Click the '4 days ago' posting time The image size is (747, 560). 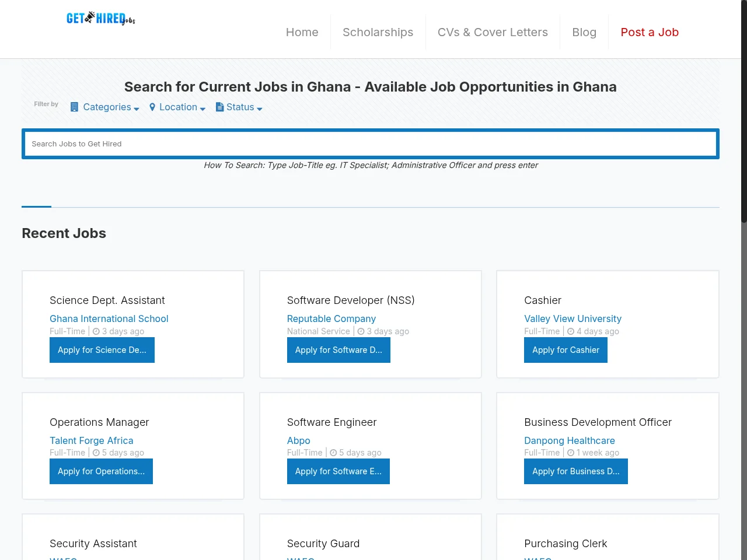click(x=598, y=331)
